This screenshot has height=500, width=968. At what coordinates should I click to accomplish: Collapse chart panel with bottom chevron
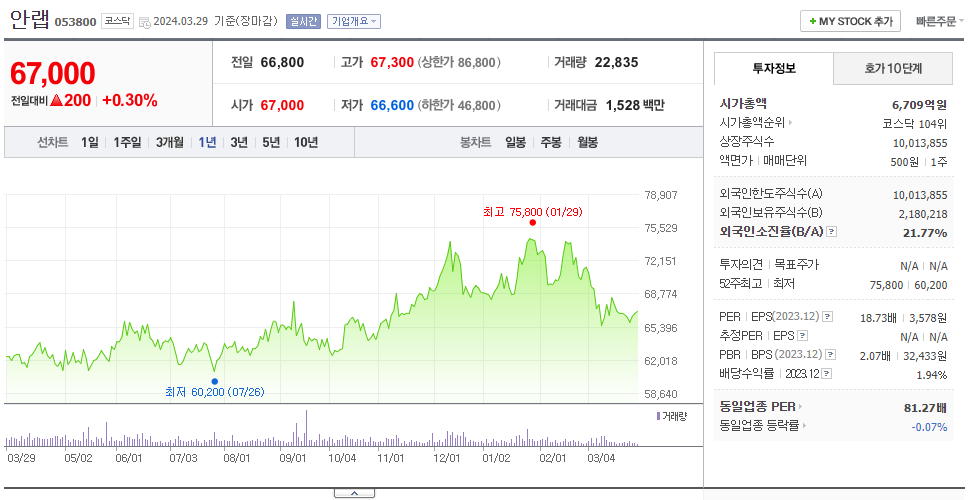[x=354, y=493]
